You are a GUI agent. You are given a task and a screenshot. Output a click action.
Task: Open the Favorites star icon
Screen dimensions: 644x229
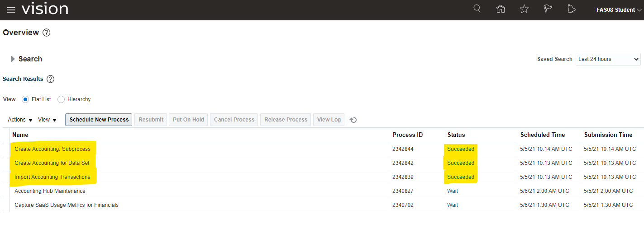click(524, 9)
